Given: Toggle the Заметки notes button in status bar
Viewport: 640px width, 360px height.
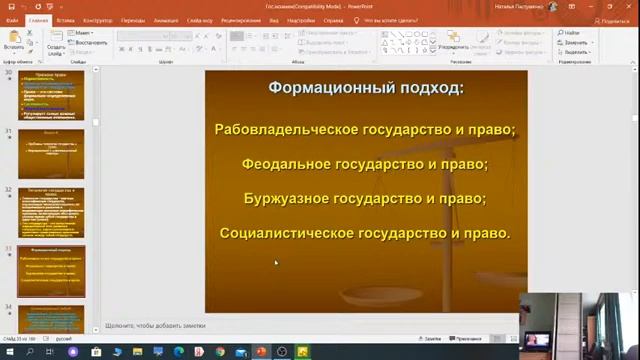Looking at the screenshot, I should [430, 339].
